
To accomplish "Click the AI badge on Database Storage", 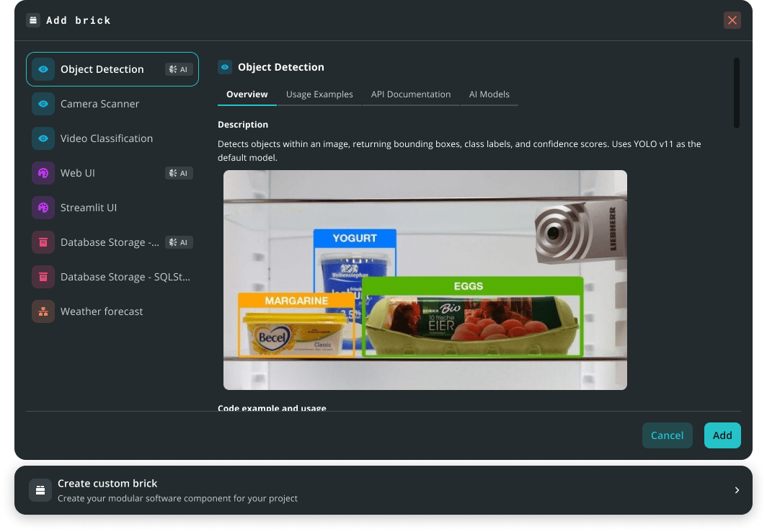I will pos(179,242).
